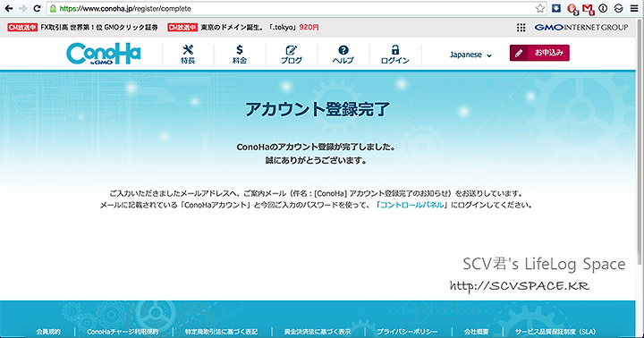Open 特長 features with the tools icon
This screenshot has width=644, height=338.
coord(188,55)
